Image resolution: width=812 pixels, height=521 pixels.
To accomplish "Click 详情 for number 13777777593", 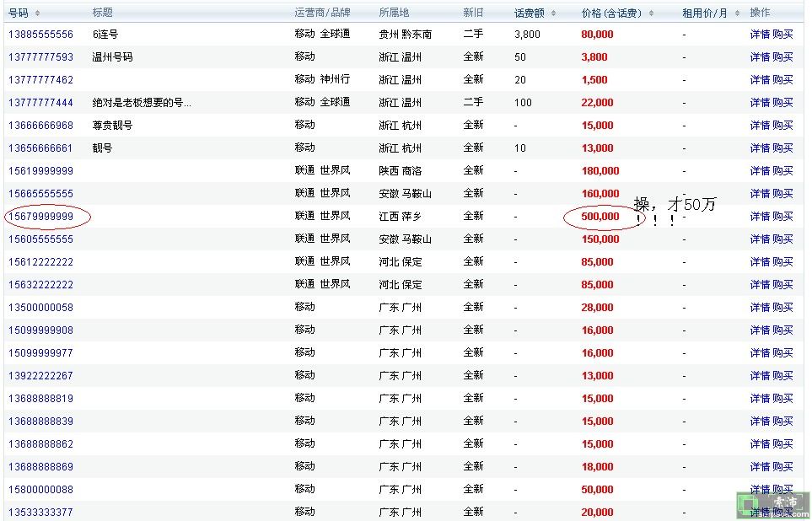I will pyautogui.click(x=760, y=57).
